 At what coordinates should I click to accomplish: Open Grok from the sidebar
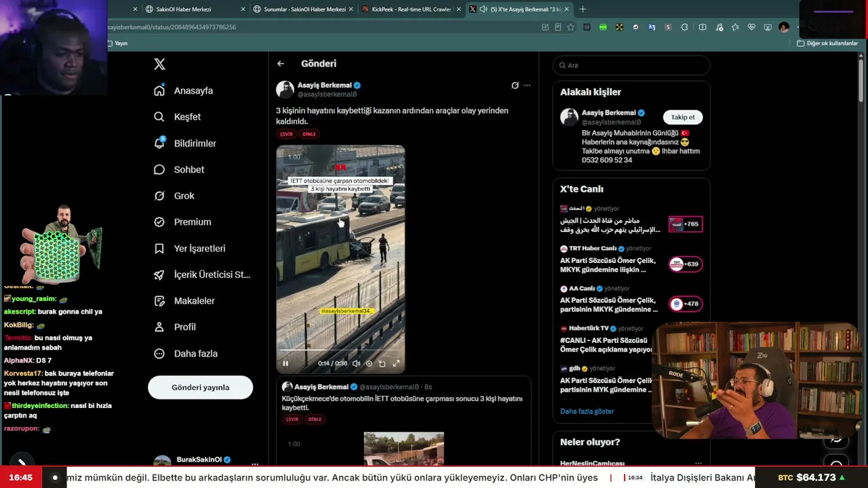pyautogui.click(x=174, y=196)
